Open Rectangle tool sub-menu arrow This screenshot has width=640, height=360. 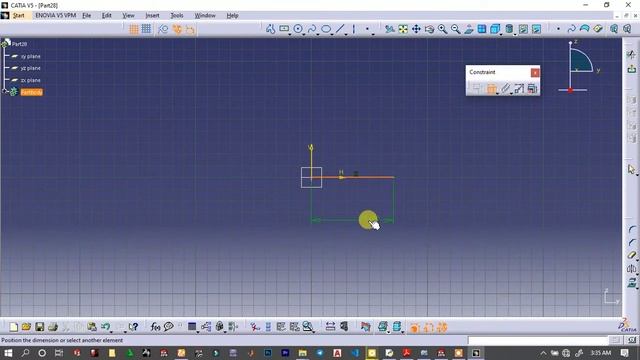point(290,34)
